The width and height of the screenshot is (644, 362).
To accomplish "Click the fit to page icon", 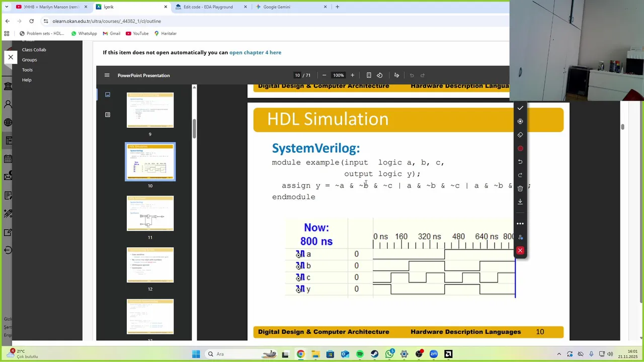I will [x=369, y=75].
